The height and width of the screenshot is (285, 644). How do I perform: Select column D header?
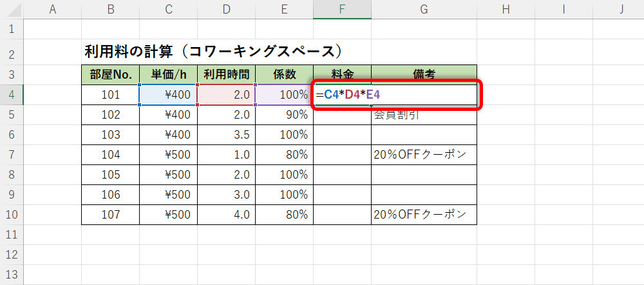coord(226,10)
